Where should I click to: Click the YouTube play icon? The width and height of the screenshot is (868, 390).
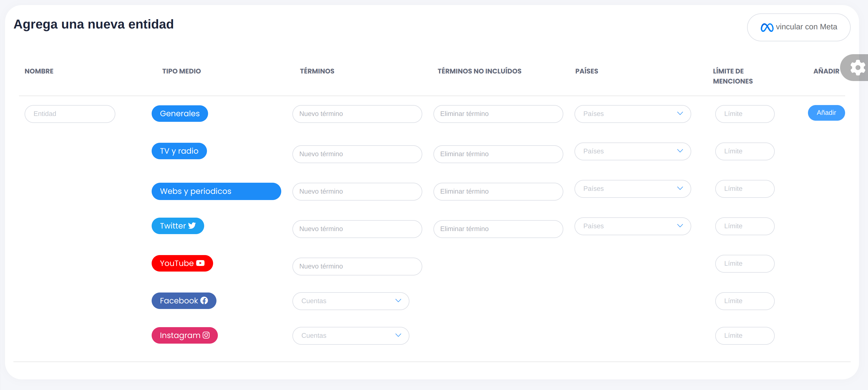tap(201, 263)
